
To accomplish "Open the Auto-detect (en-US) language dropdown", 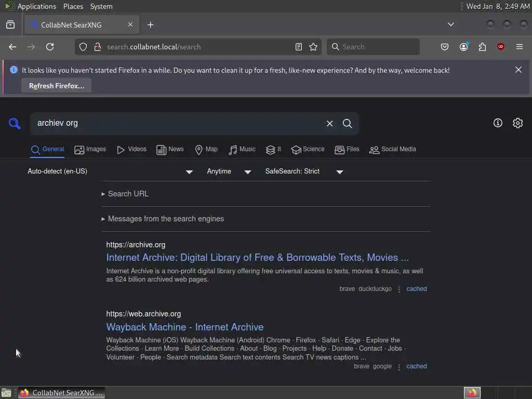I will pyautogui.click(x=110, y=171).
